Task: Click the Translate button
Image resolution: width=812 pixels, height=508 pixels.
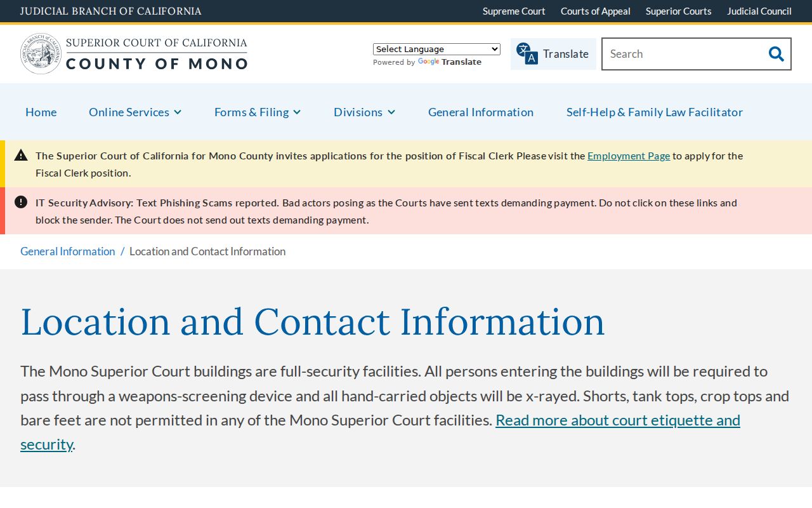Action: [553, 54]
